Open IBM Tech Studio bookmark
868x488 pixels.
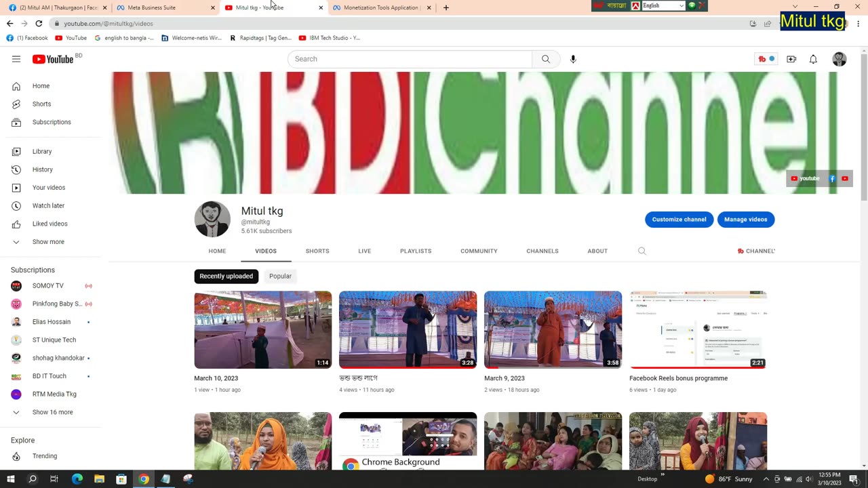point(330,38)
